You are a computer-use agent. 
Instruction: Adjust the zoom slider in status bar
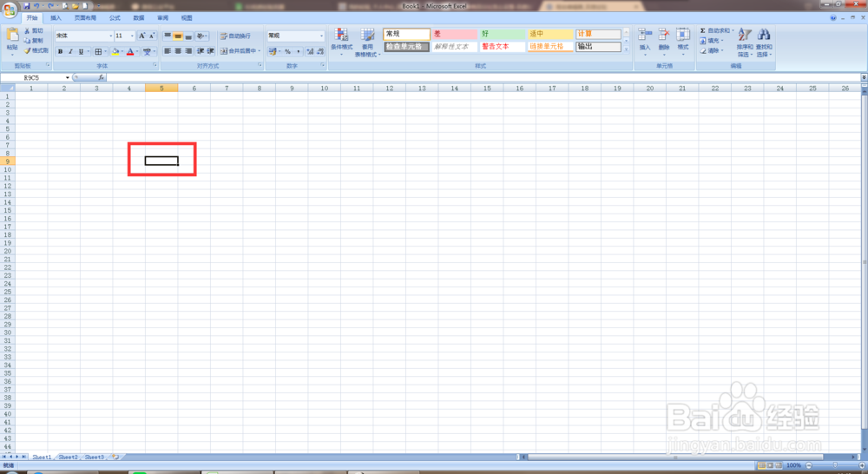pos(835,465)
